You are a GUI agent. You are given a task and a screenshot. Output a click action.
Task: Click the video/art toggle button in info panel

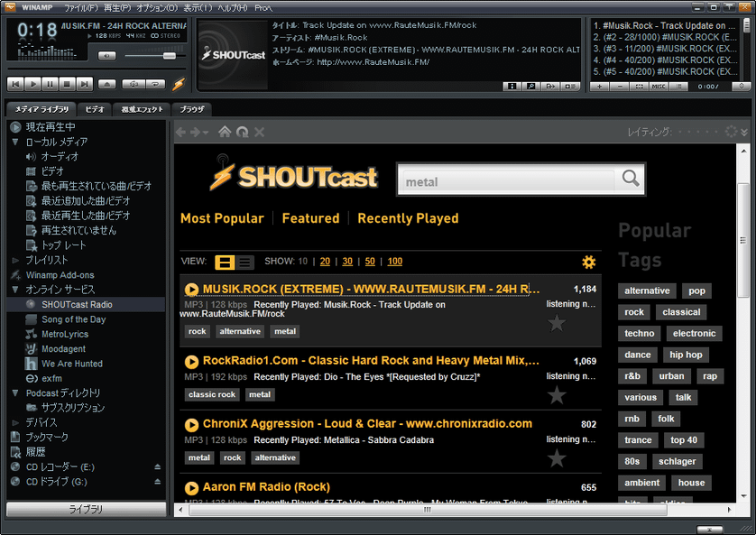pyautogui.click(x=570, y=87)
